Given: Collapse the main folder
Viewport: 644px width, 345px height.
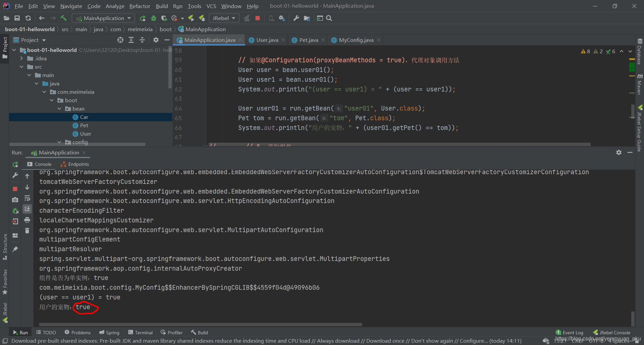Looking at the screenshot, I should pyautogui.click(x=29, y=75).
